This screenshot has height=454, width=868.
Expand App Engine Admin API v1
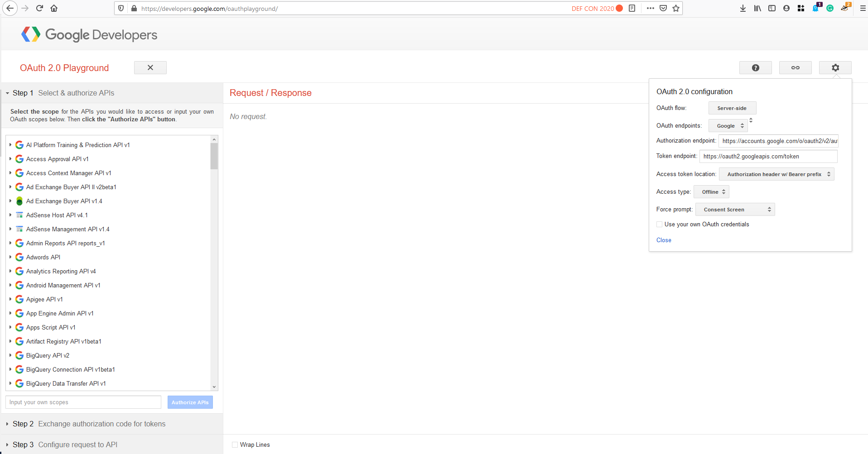(x=10, y=313)
